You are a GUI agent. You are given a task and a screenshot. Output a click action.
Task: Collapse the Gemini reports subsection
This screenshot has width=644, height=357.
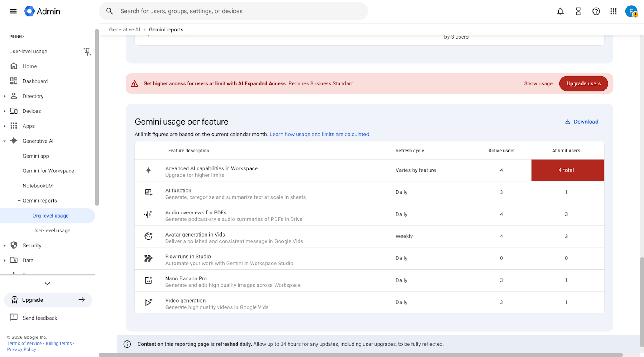click(19, 201)
